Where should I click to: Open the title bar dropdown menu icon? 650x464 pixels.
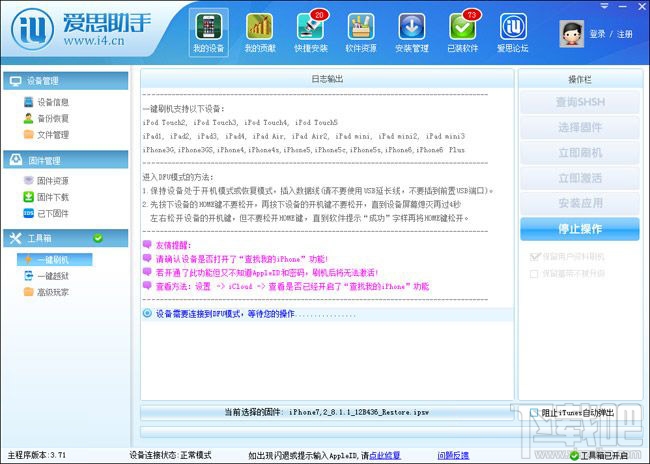[x=604, y=6]
